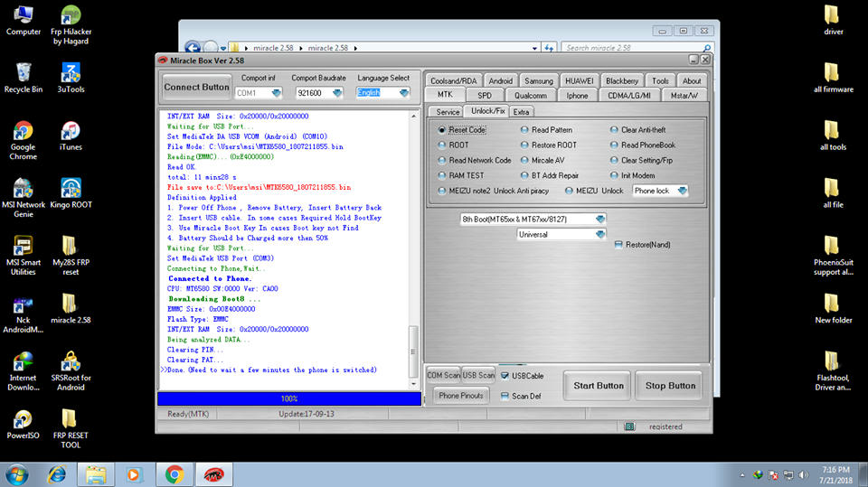Open PhoenixSuit support folder
Image resolution: width=868 pixels, height=487 pixels.
833,256
